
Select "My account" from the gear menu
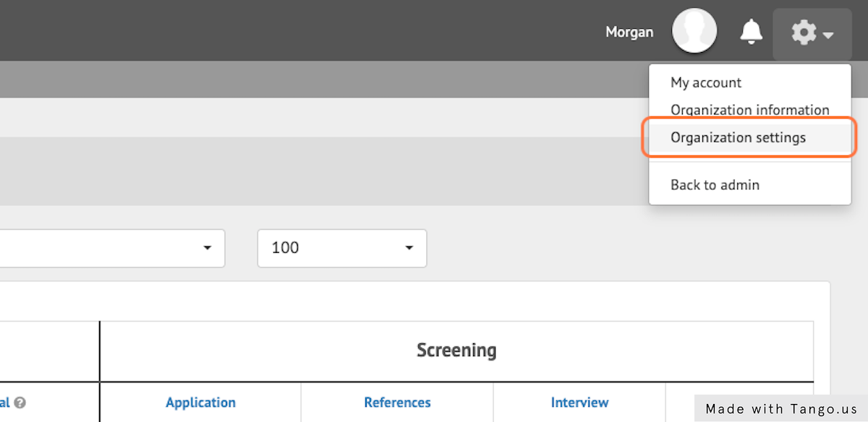(705, 82)
